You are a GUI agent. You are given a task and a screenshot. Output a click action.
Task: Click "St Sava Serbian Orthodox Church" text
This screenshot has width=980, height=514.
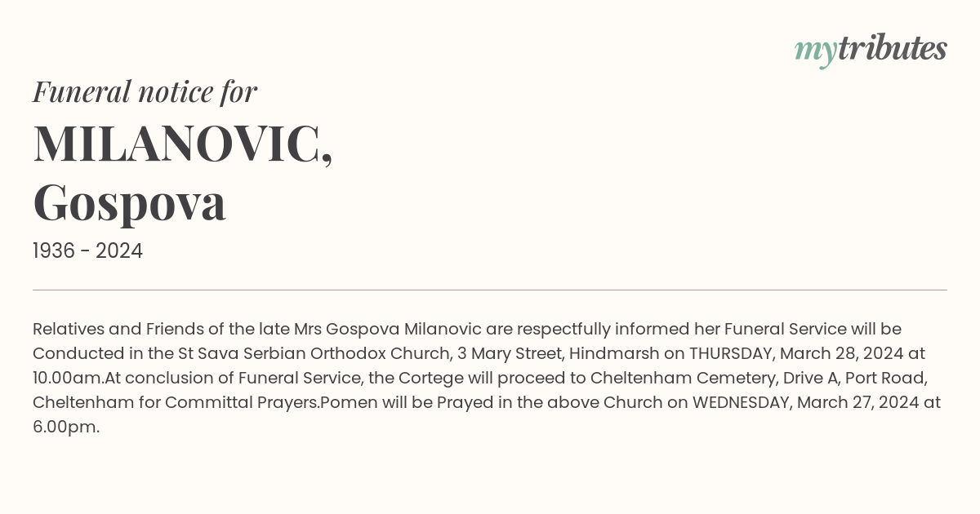(x=315, y=354)
